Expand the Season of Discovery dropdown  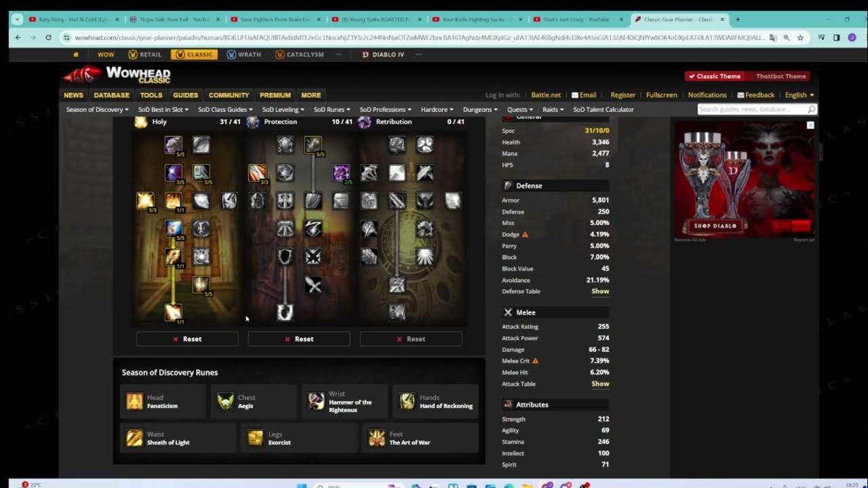[97, 109]
